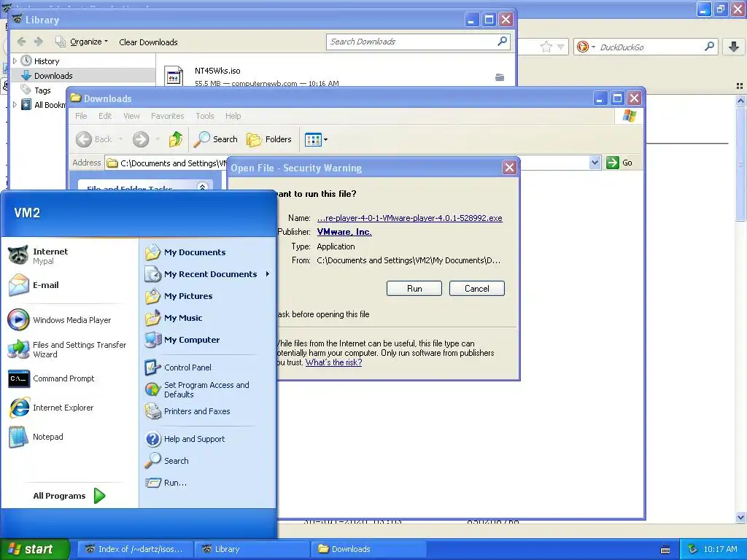Click Search in Downloads window toolbar
This screenshot has width=747, height=560.
click(x=216, y=139)
